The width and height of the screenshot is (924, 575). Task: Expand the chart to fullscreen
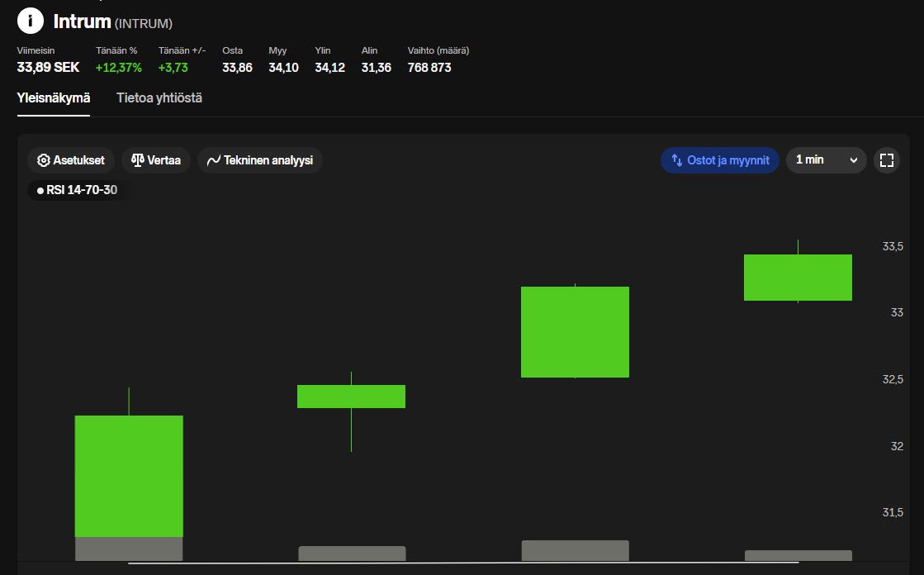[887, 160]
